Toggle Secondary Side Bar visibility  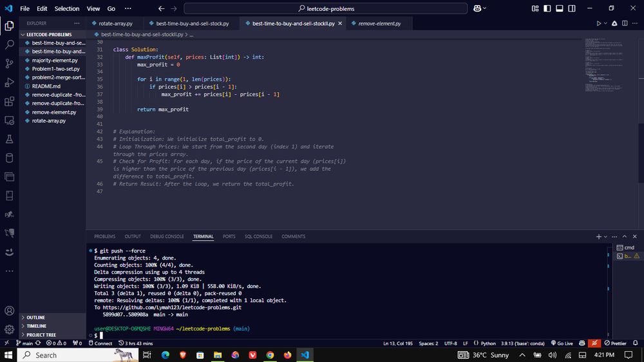(572, 8)
